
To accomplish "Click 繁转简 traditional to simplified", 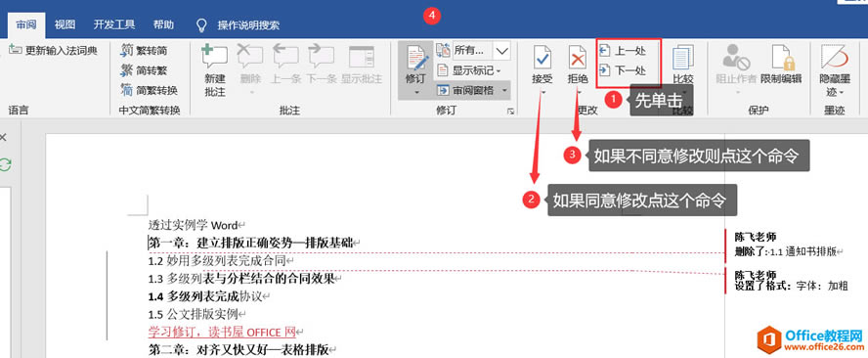I will point(144,51).
